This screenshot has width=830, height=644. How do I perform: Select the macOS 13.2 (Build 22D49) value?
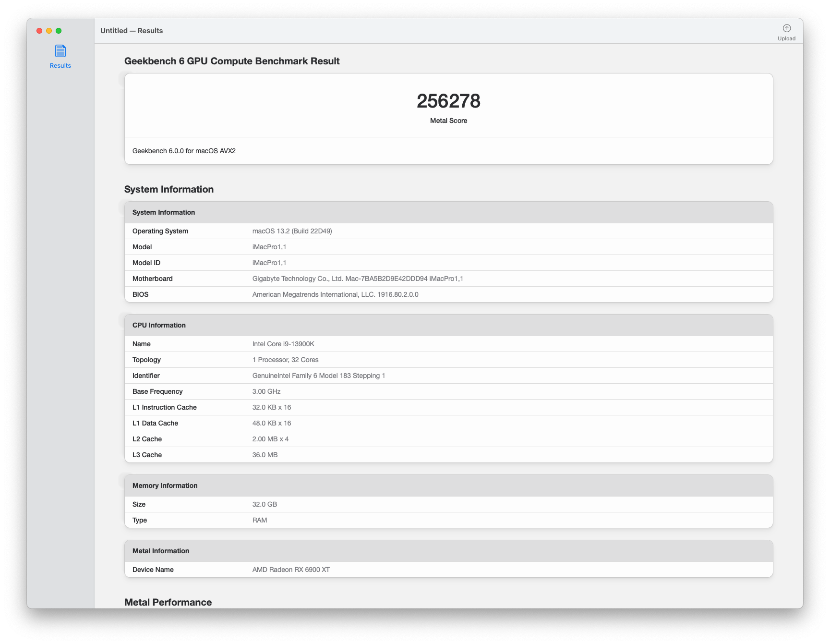pos(292,231)
